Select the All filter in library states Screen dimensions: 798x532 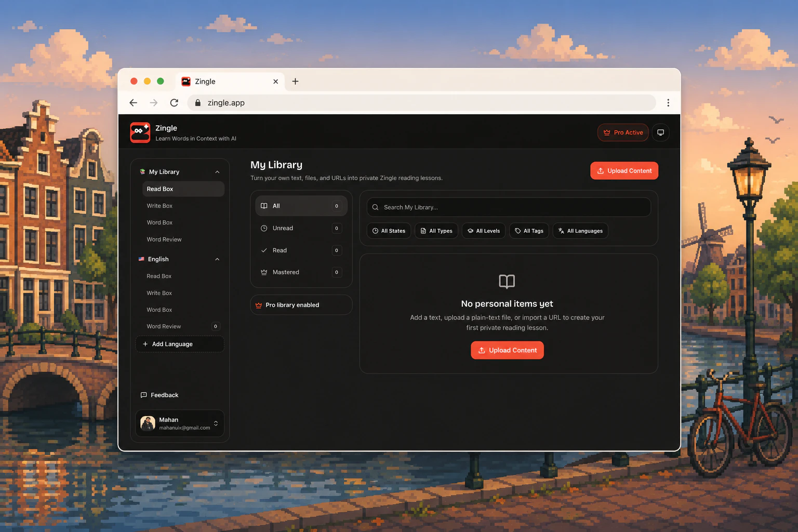(x=301, y=206)
